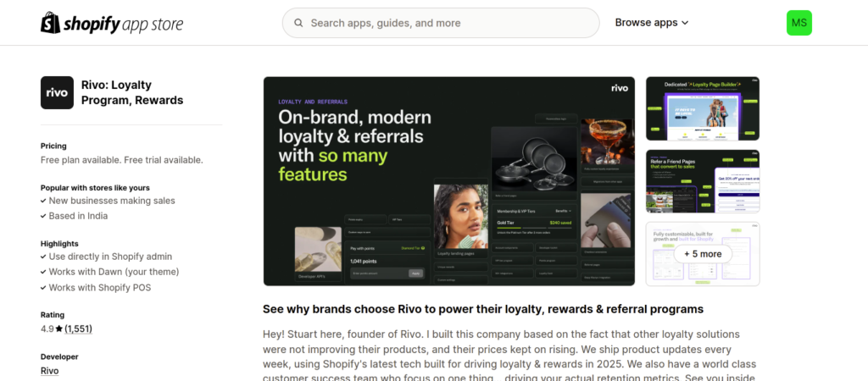Open the MS account avatar
The width and height of the screenshot is (868, 381).
click(798, 23)
